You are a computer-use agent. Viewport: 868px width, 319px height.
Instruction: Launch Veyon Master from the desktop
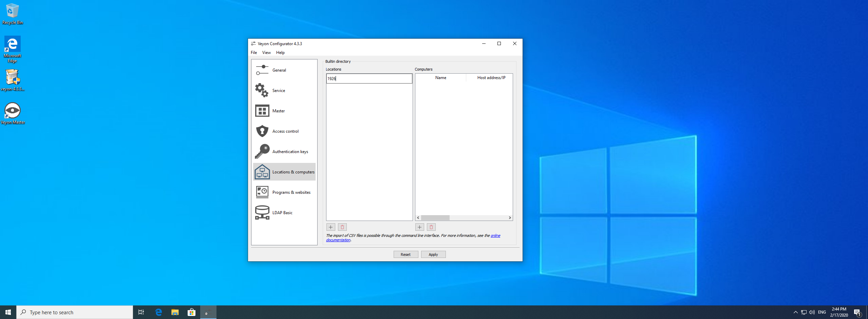point(13,113)
